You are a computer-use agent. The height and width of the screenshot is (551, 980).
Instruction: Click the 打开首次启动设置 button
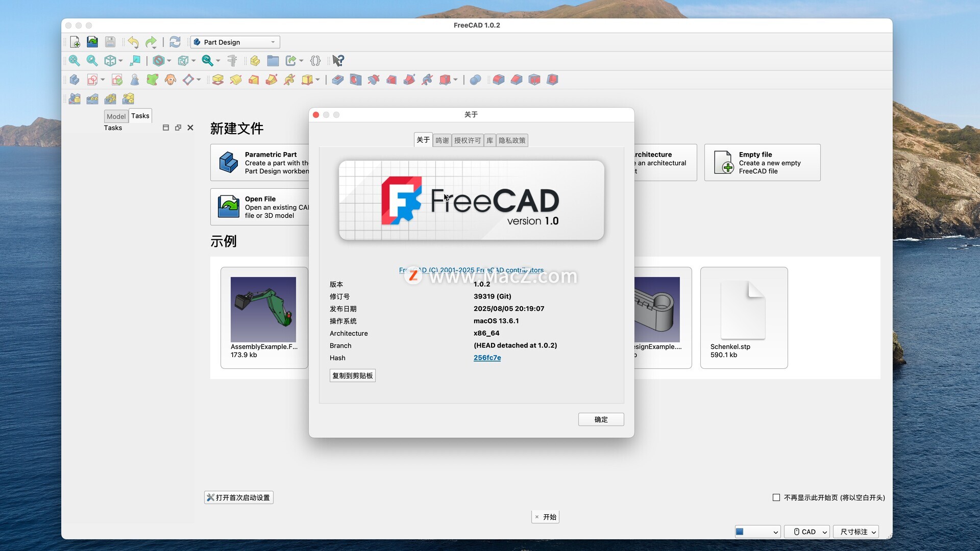coord(239,497)
